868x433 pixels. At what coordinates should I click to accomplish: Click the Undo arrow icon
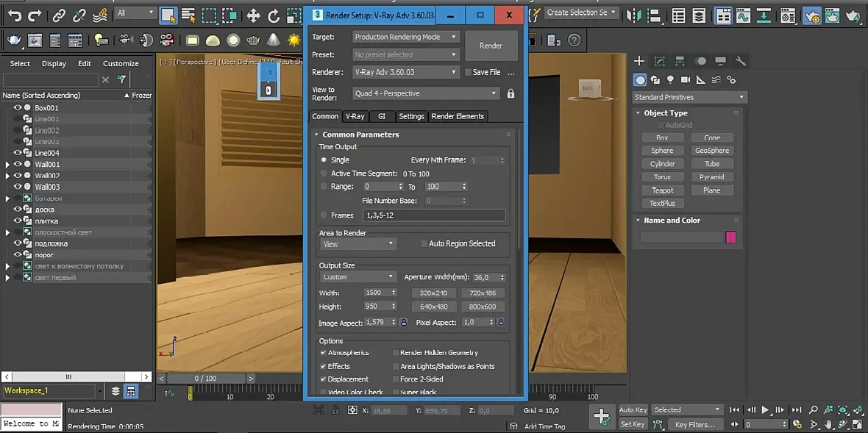(x=15, y=15)
